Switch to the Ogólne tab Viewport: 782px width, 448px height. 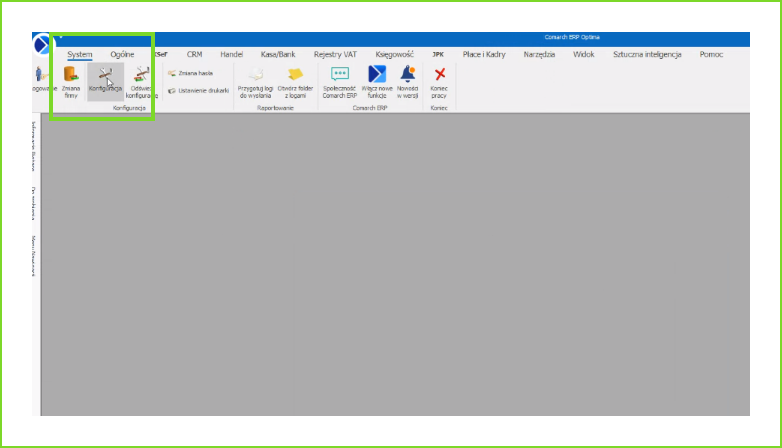[122, 54]
